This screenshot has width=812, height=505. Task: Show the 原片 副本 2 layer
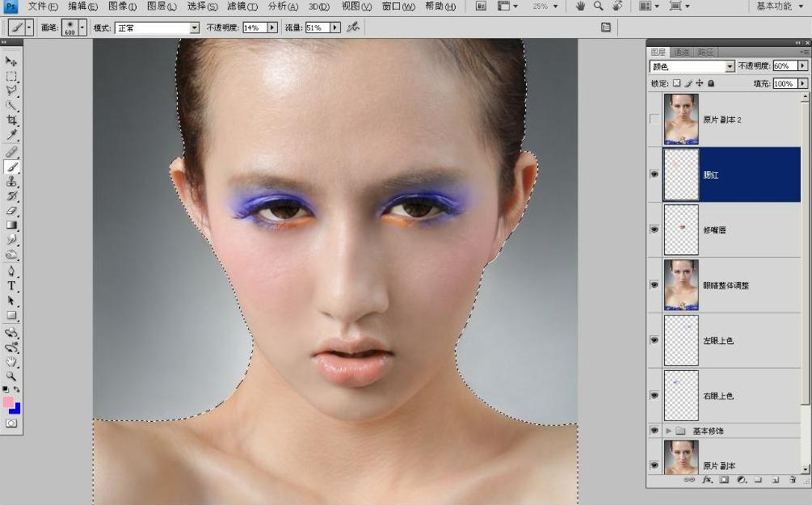coord(654,119)
